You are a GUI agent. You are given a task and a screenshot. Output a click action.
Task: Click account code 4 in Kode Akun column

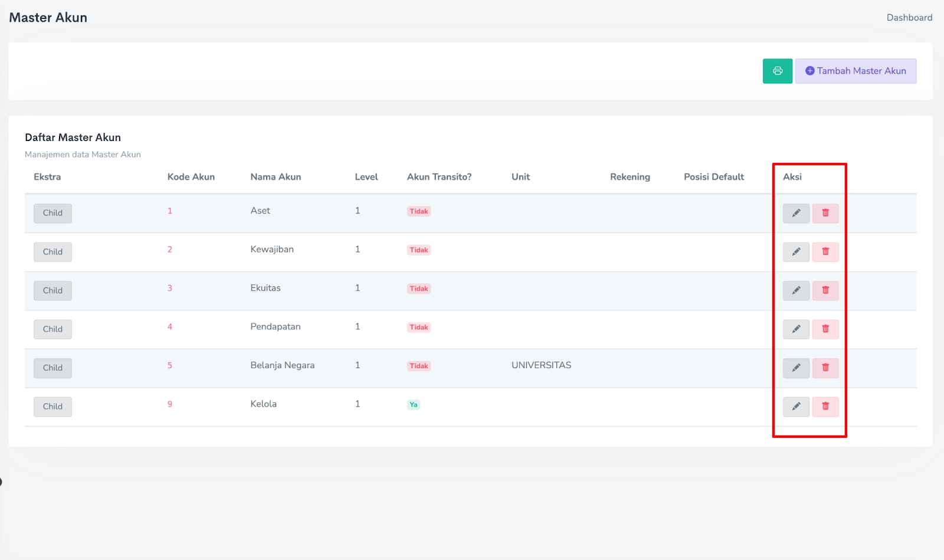pos(170,327)
